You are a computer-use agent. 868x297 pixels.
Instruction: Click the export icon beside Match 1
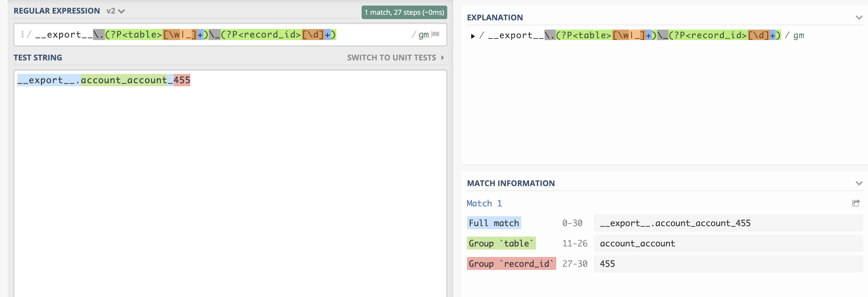(x=856, y=203)
